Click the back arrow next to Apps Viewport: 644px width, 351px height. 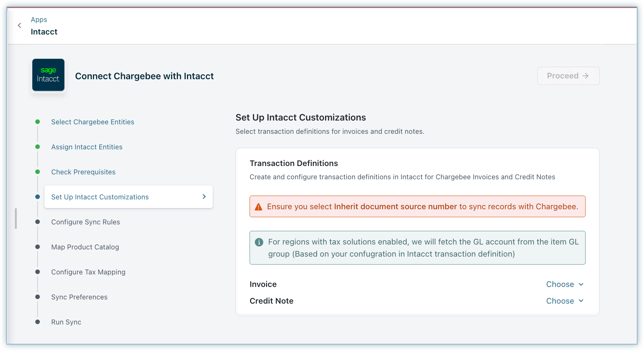[19, 25]
